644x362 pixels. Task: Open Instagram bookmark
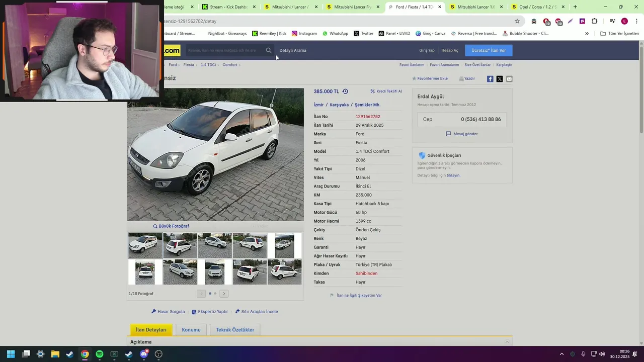tap(304, 34)
